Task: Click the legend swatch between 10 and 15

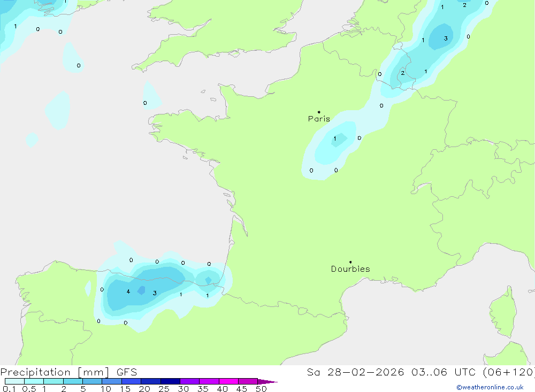Action: (112, 381)
